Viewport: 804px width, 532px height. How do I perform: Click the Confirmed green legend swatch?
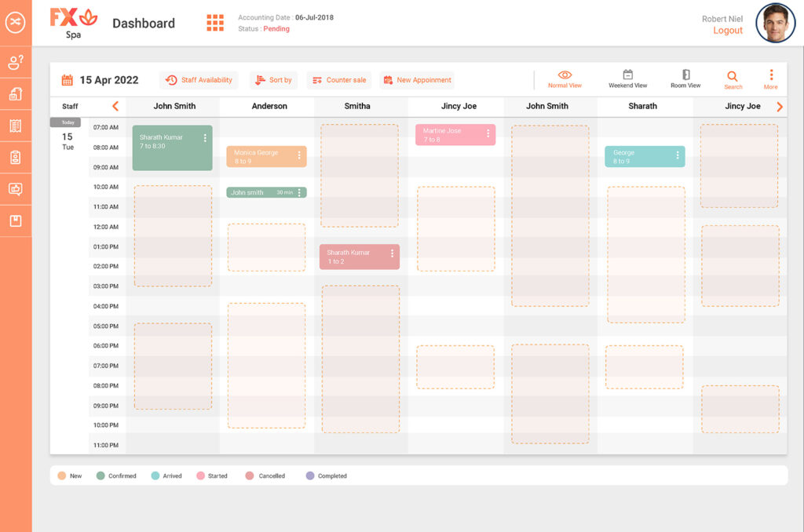[101, 476]
